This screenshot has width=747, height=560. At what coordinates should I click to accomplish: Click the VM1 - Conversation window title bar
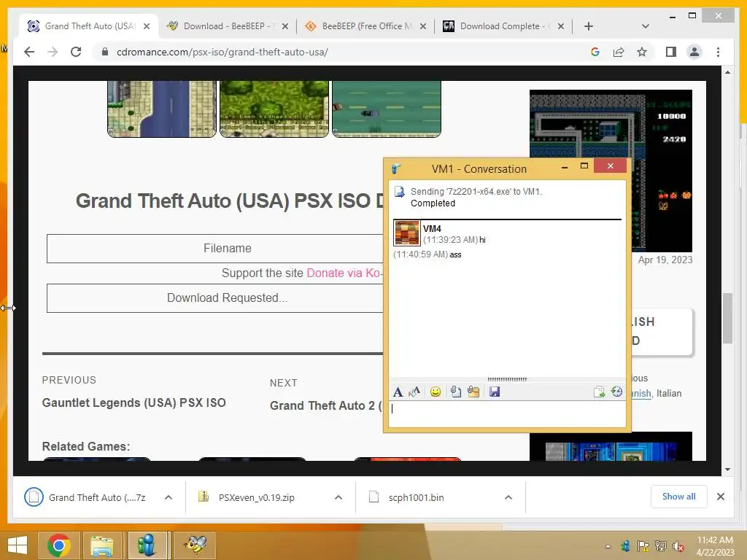click(479, 168)
